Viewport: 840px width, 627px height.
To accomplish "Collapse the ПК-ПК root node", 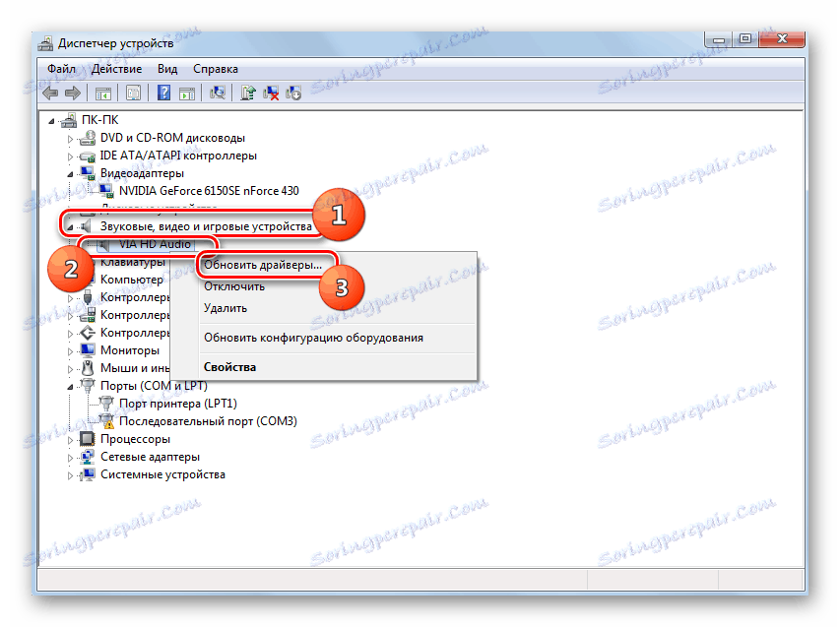I will [x=52, y=121].
